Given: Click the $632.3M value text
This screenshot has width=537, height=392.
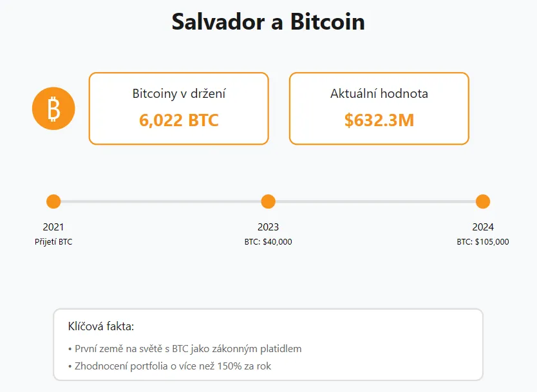Looking at the screenshot, I should 379,120.
